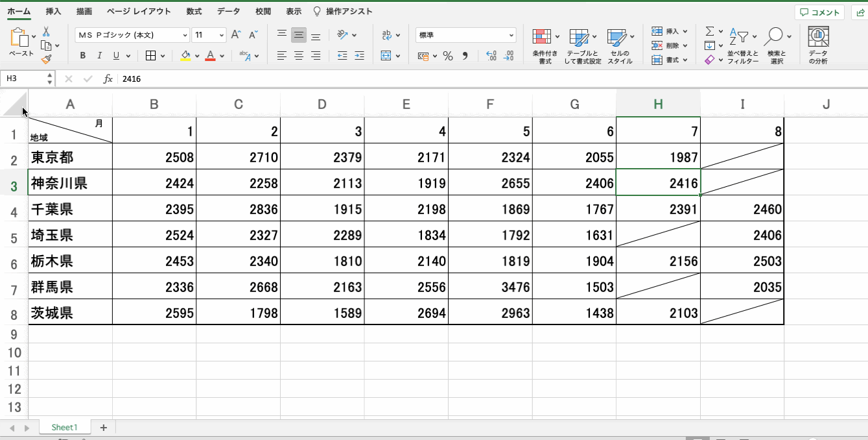Click the increase font size icon
The height and width of the screenshot is (440, 868).
click(236, 35)
